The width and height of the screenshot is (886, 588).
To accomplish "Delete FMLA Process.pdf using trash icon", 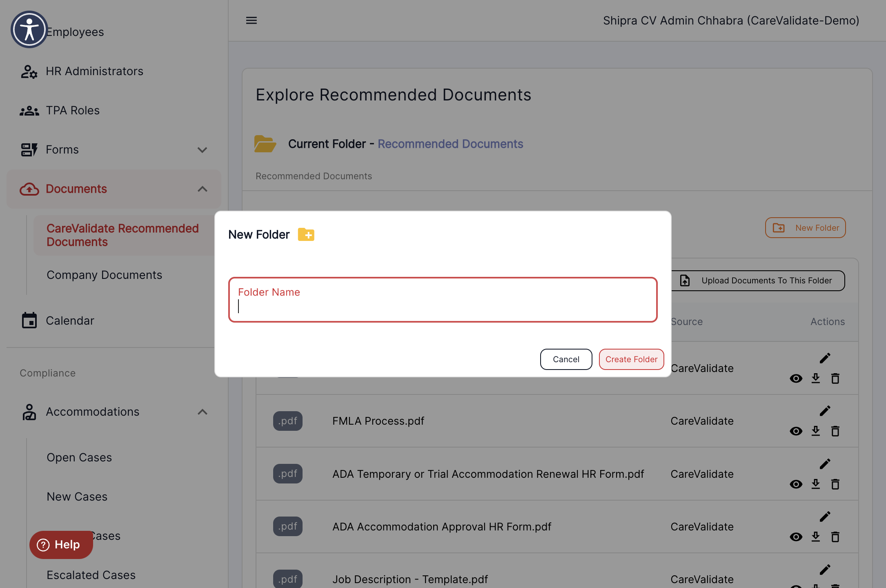I will 835,431.
